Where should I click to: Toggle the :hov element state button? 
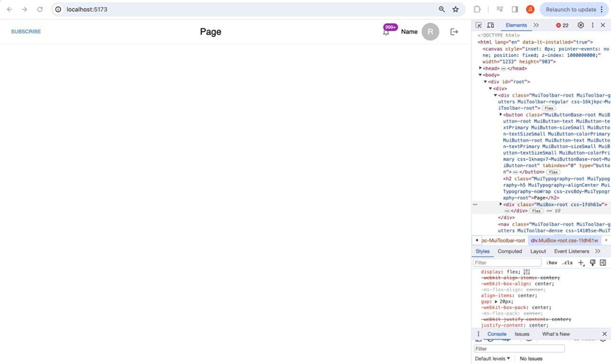pyautogui.click(x=551, y=263)
